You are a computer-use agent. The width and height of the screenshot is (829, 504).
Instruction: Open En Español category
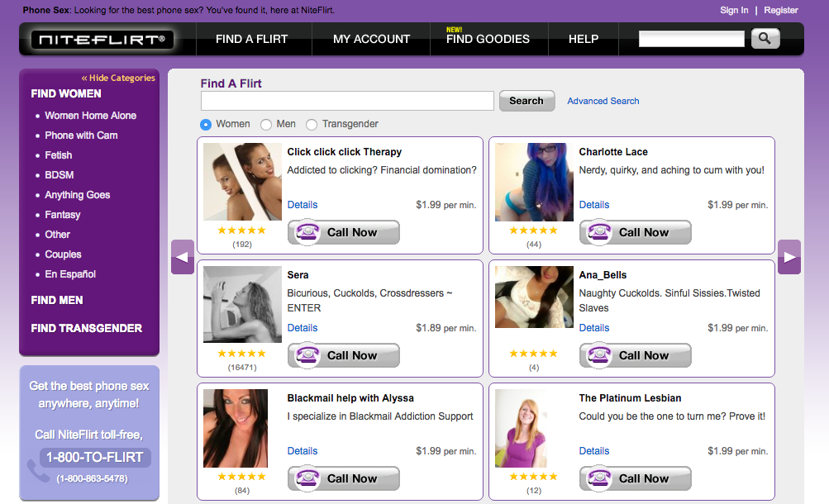[x=70, y=274]
